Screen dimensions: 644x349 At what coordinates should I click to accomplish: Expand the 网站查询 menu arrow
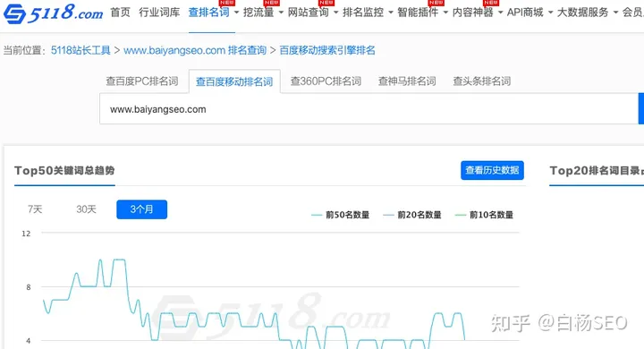[x=335, y=13]
